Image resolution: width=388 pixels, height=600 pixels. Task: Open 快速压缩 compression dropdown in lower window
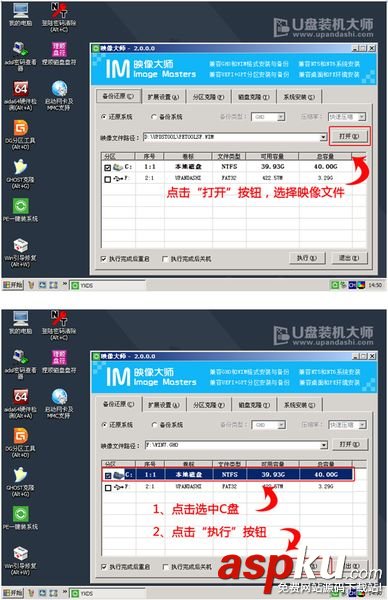coord(362,425)
